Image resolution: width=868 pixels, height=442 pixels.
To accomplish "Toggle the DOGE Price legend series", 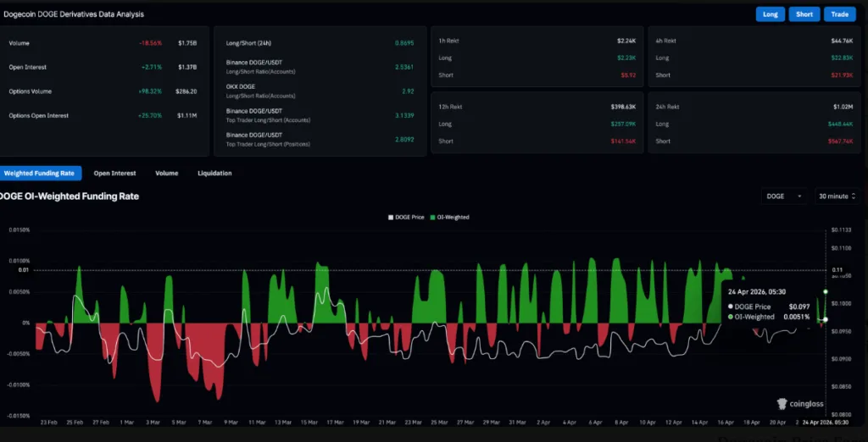I will pos(406,218).
